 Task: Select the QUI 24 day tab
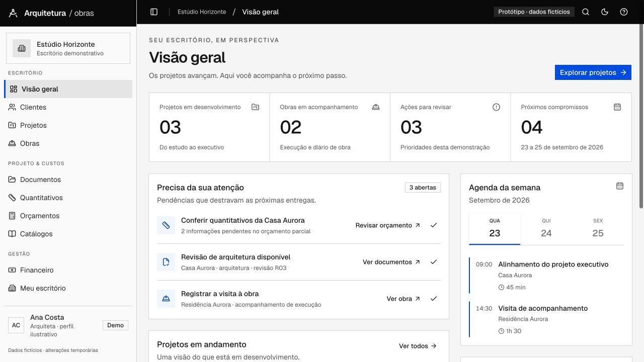pos(546,229)
